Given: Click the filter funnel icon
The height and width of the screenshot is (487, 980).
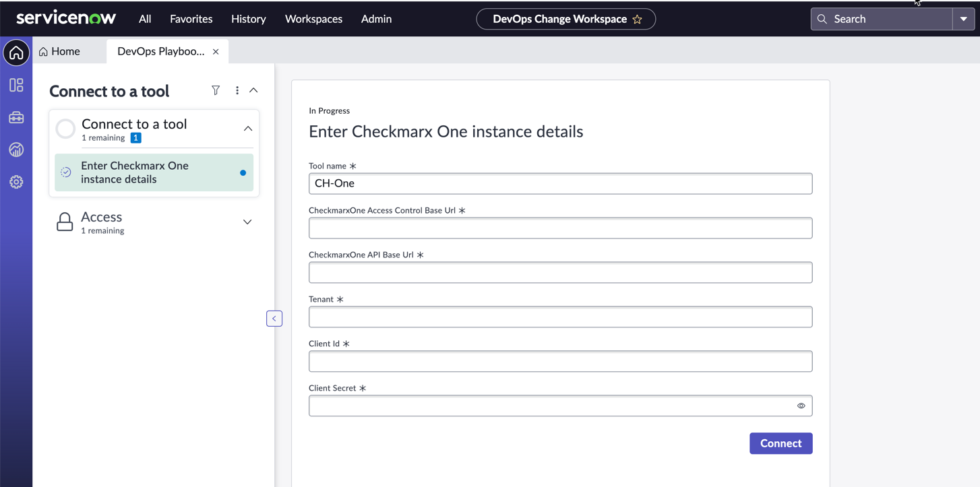Looking at the screenshot, I should tap(216, 90).
